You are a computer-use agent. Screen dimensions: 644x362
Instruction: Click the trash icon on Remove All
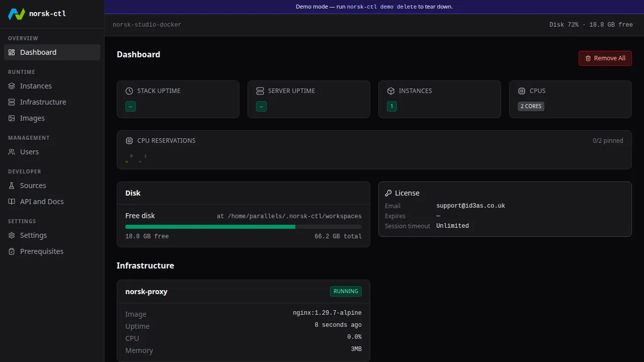tap(588, 58)
